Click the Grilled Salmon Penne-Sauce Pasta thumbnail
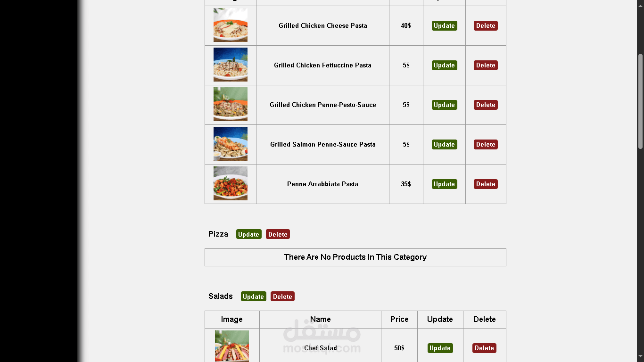 [231, 144]
